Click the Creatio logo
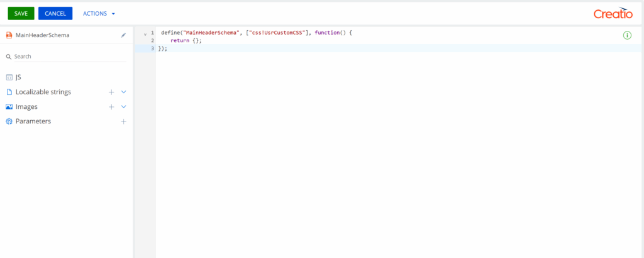This screenshot has height=258, width=644. click(613, 13)
